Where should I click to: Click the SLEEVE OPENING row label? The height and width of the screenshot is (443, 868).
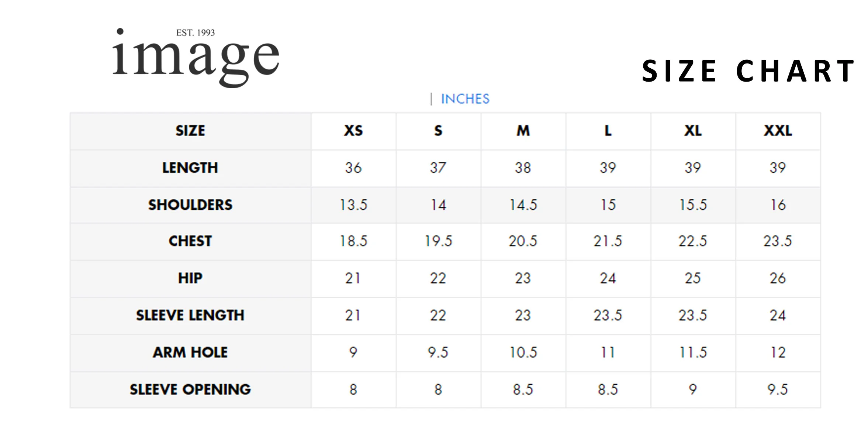[190, 389]
